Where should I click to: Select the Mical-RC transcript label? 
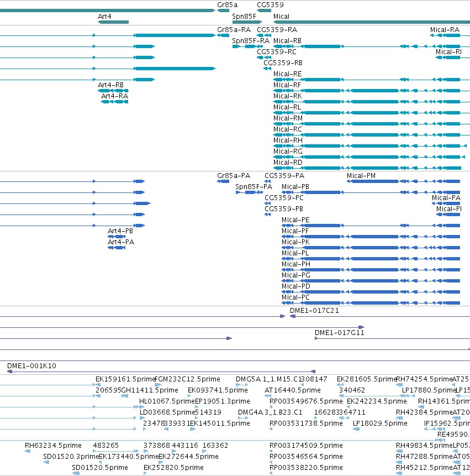(x=288, y=129)
